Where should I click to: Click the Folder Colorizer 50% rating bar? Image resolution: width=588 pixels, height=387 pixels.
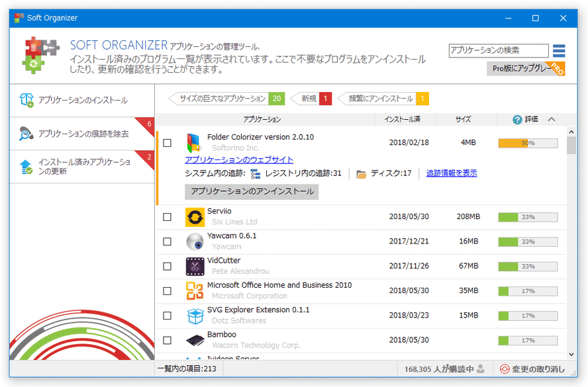(x=528, y=143)
